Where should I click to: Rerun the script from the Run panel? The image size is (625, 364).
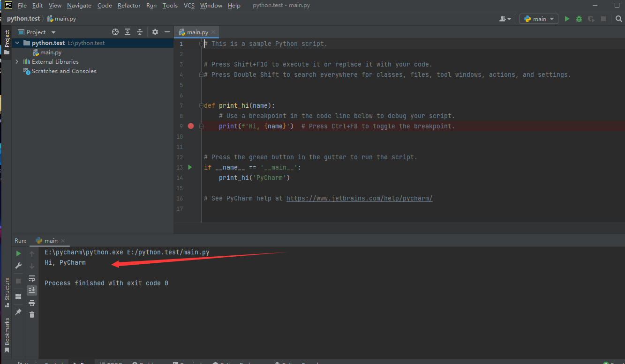(x=18, y=253)
